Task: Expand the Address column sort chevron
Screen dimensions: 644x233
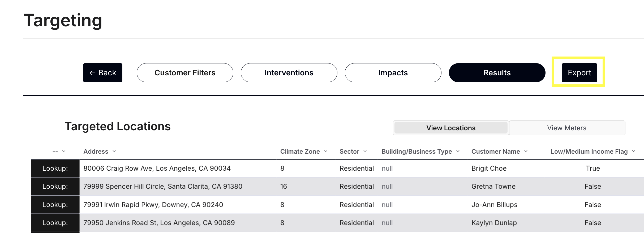Action: pos(114,151)
